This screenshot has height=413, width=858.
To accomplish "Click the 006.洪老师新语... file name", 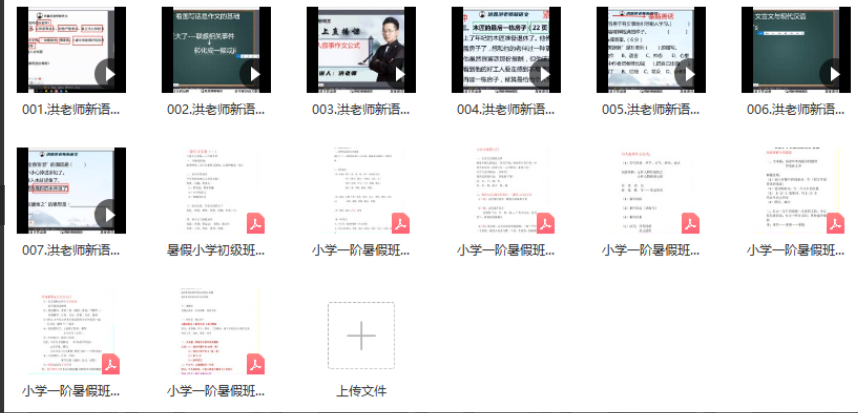I will point(796,109).
